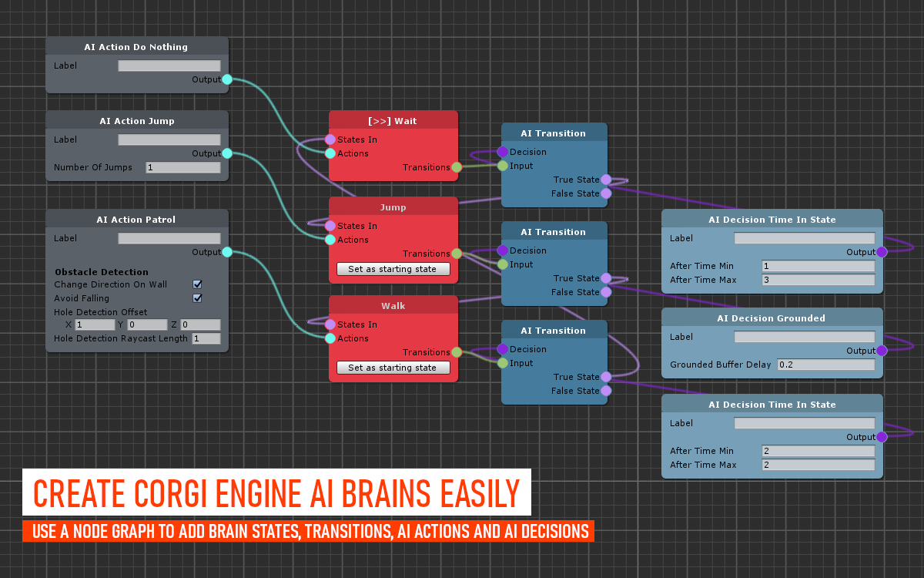Image resolution: width=924 pixels, height=578 pixels.
Task: Click the Grounded Buffer Delay field
Action: tap(826, 365)
